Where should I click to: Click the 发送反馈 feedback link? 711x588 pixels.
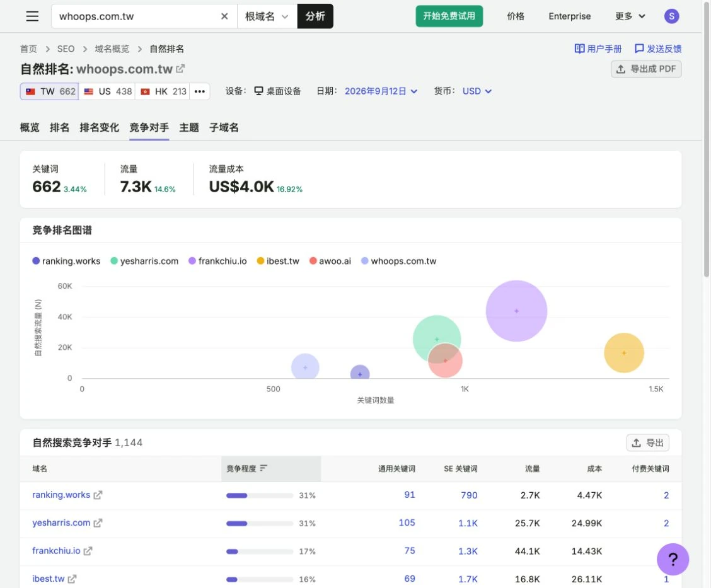pos(658,49)
